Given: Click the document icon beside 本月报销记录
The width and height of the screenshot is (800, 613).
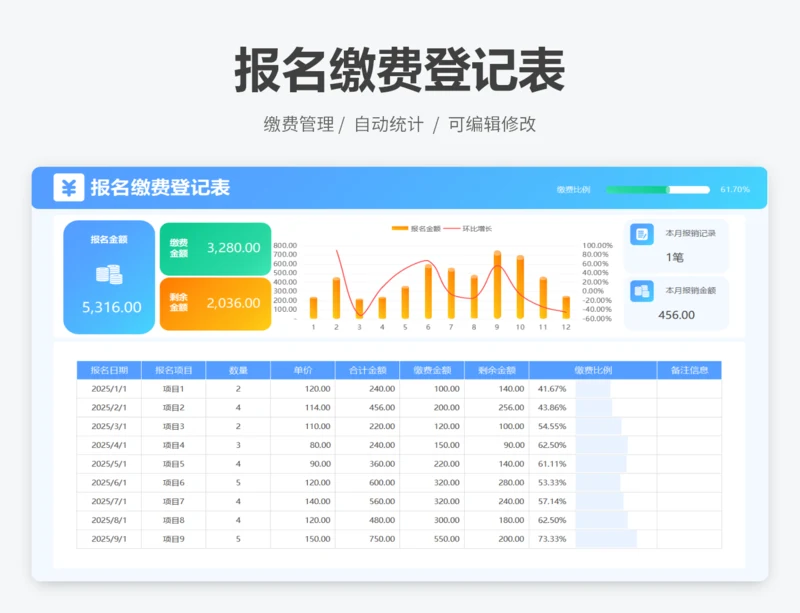Looking at the screenshot, I should coord(641,235).
